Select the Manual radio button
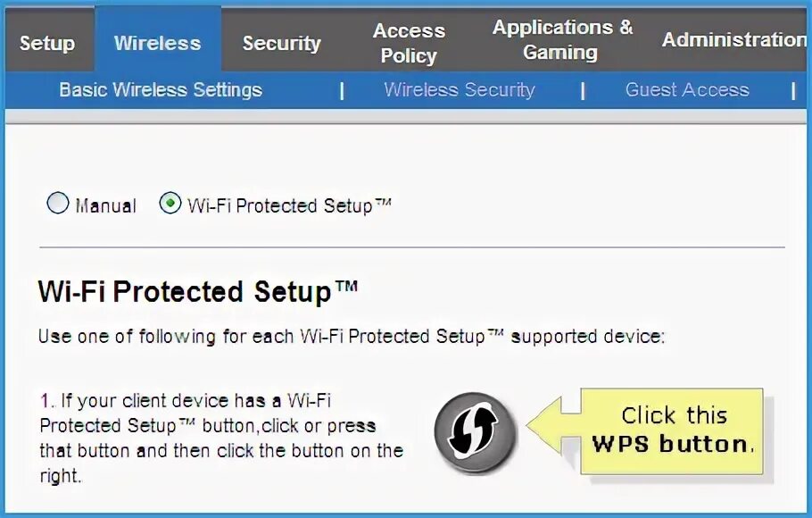812x518 pixels. pos(58,205)
